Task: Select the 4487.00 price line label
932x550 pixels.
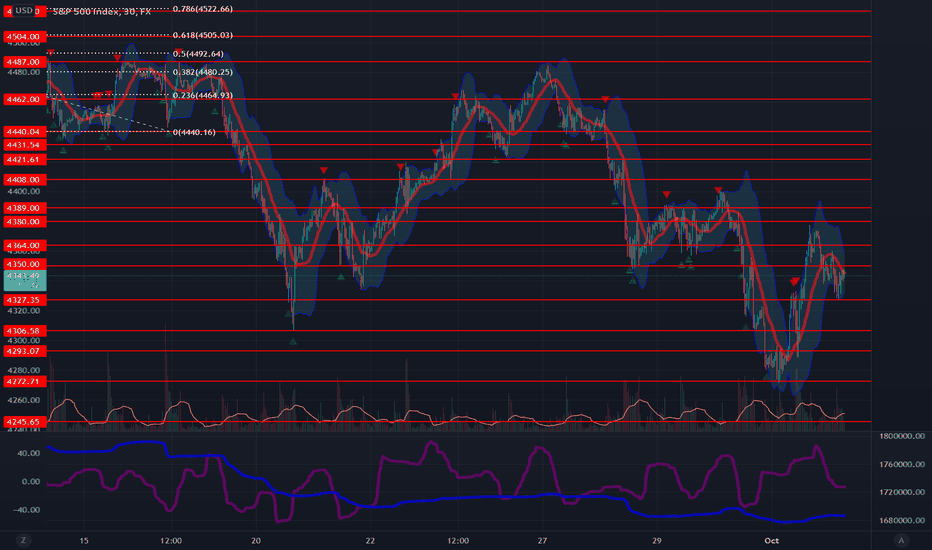Action: click(24, 62)
